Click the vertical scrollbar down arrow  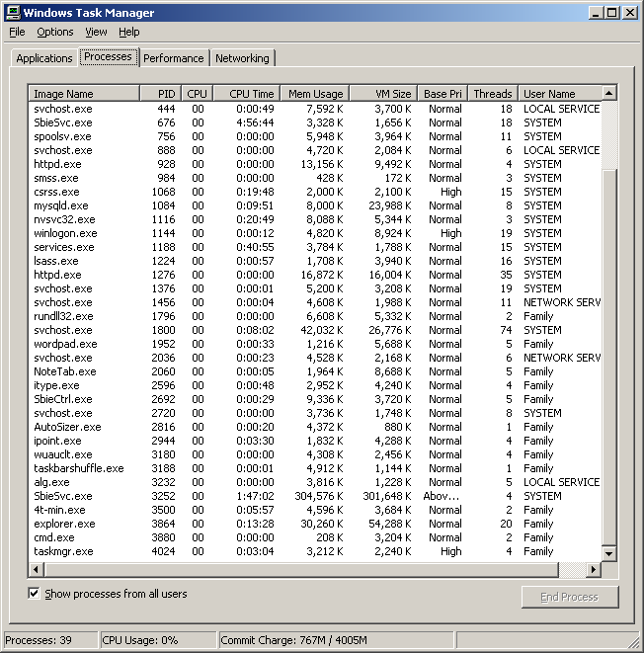pyautogui.click(x=609, y=553)
